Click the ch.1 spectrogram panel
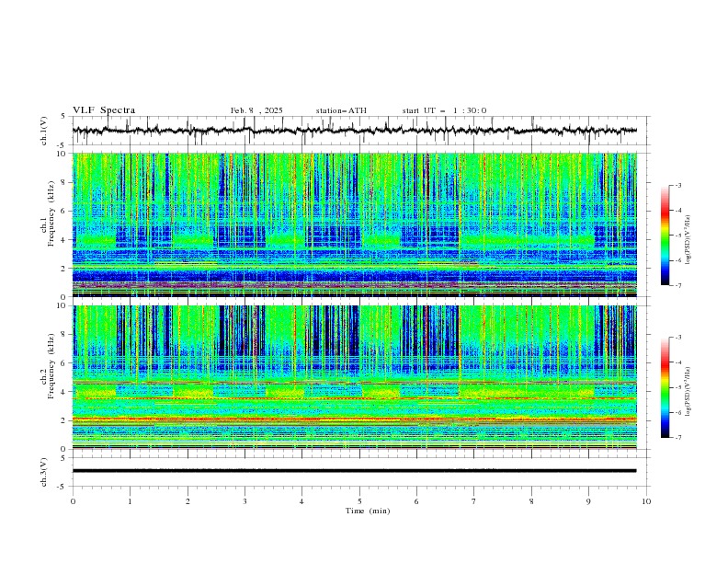 355,224
